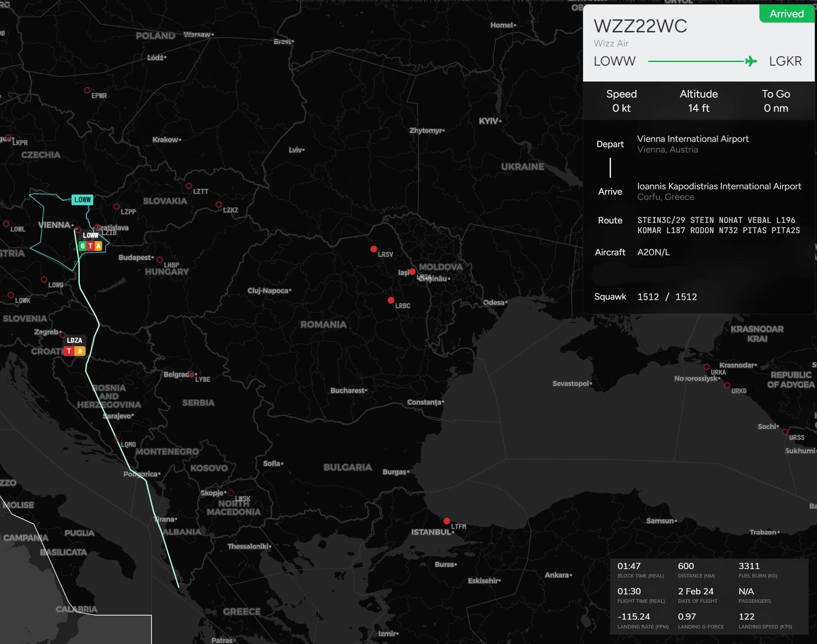Click the red T badge under LOWW

click(x=90, y=246)
